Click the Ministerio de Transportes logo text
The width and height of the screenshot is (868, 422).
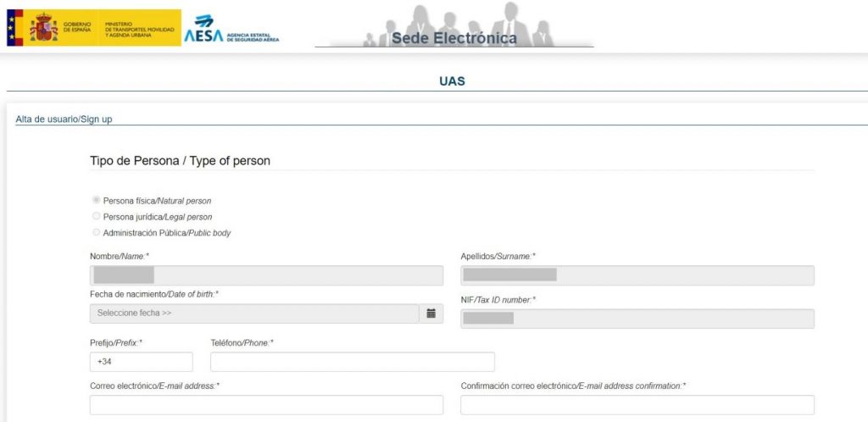138,28
